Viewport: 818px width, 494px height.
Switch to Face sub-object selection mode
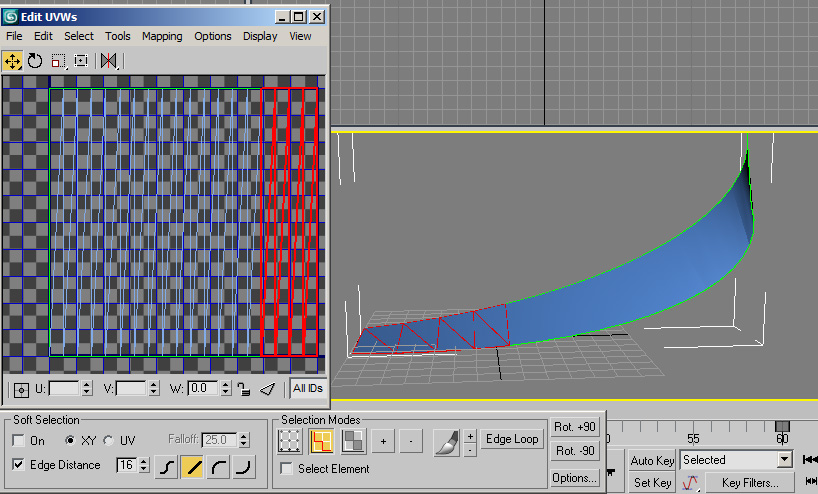(x=353, y=441)
